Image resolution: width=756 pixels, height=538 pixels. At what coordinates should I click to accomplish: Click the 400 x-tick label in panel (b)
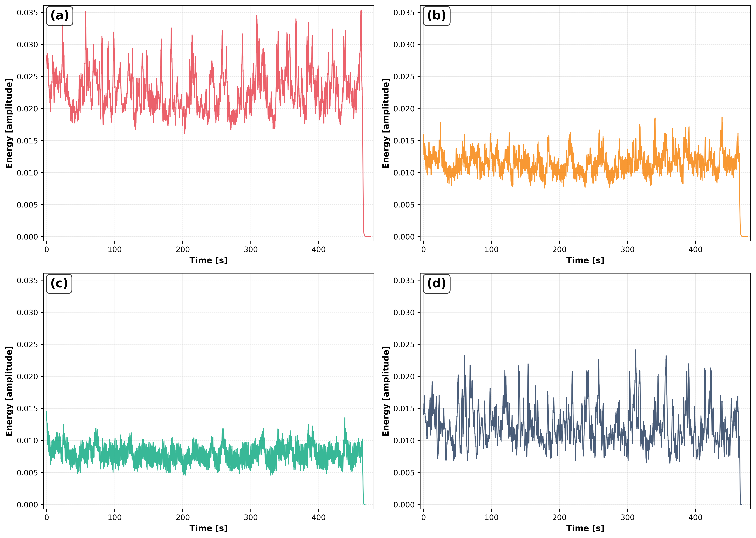(695, 250)
